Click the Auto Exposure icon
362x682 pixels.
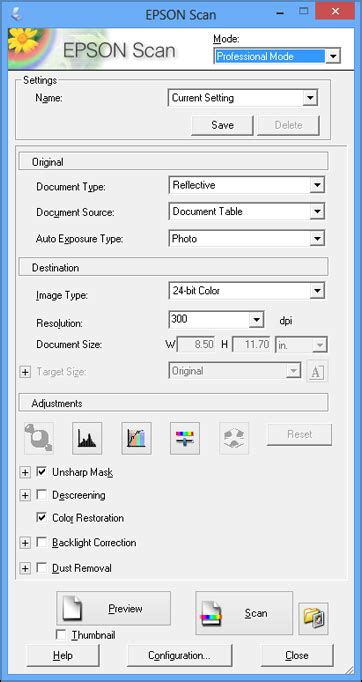click(x=39, y=438)
